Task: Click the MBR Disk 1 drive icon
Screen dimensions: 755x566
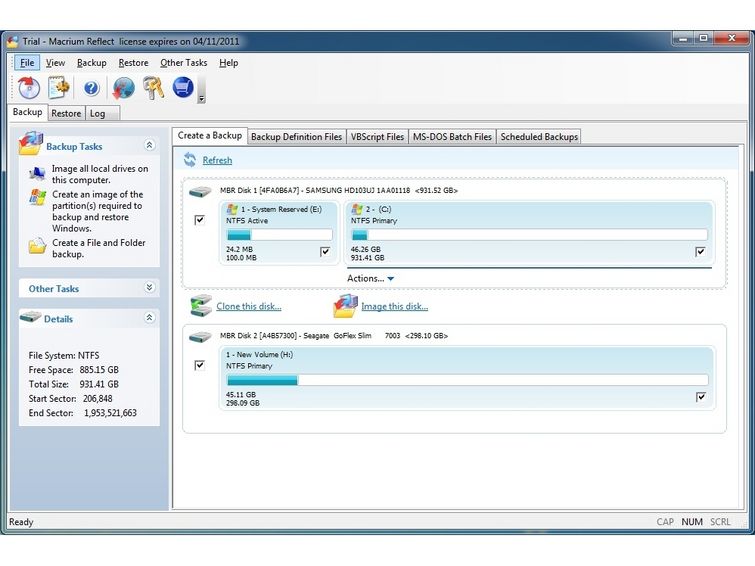Action: coord(200,192)
